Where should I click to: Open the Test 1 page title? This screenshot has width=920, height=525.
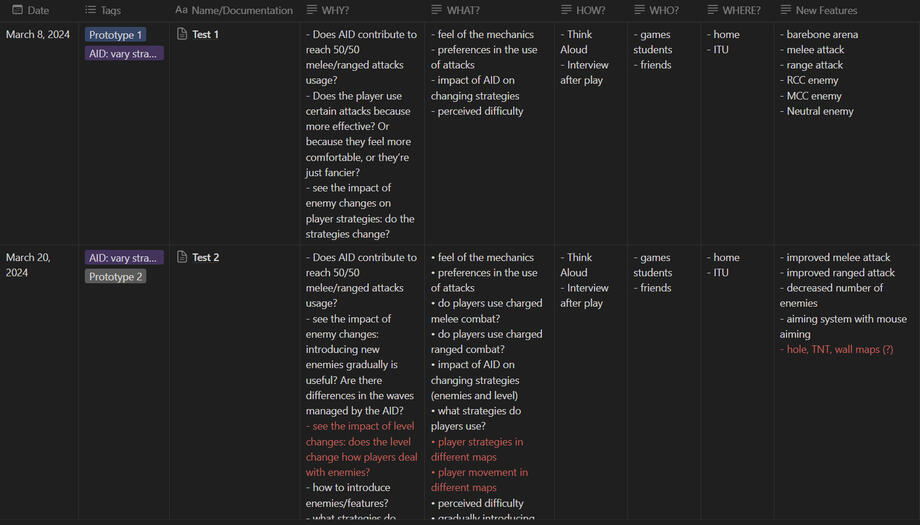[x=206, y=34]
